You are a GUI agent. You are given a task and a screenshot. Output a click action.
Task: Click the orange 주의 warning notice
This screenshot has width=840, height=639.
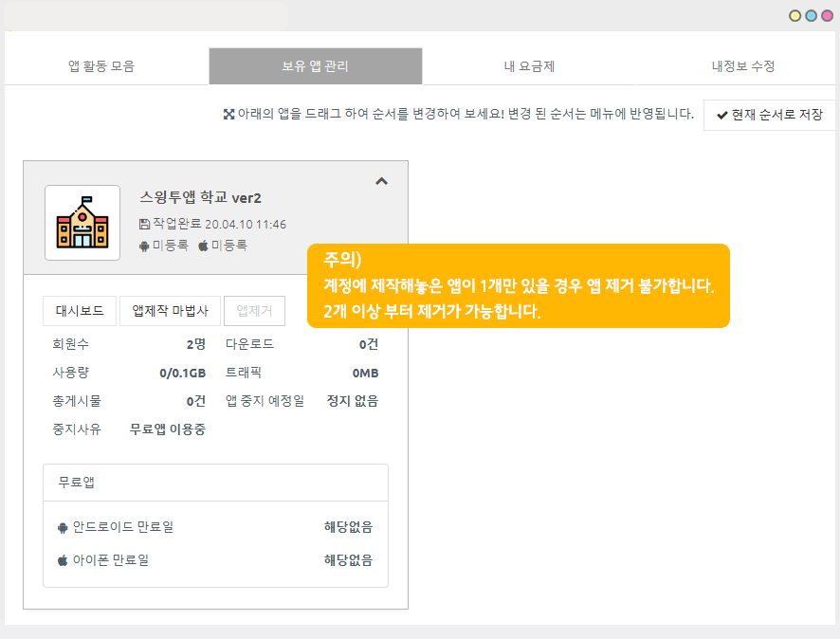coord(518,286)
